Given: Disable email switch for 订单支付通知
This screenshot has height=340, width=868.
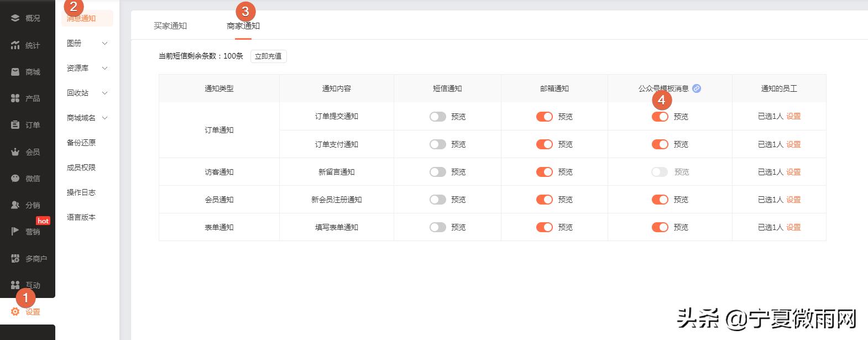Looking at the screenshot, I should click(545, 144).
